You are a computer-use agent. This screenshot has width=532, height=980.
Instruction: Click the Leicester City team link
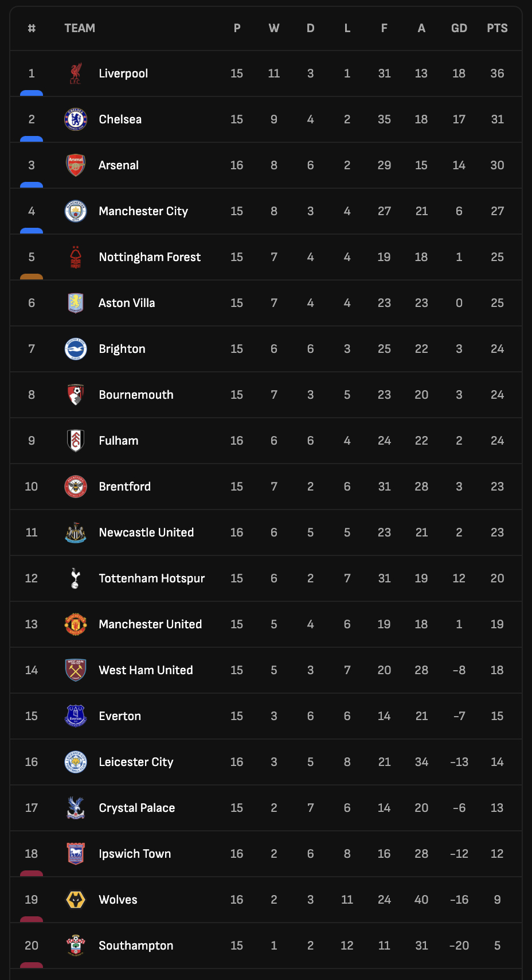click(136, 762)
